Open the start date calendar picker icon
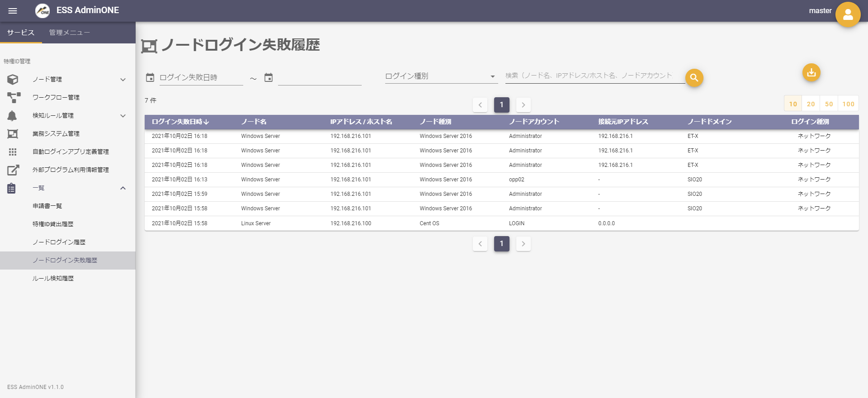Viewport: 868px width, 398px height. [x=150, y=78]
